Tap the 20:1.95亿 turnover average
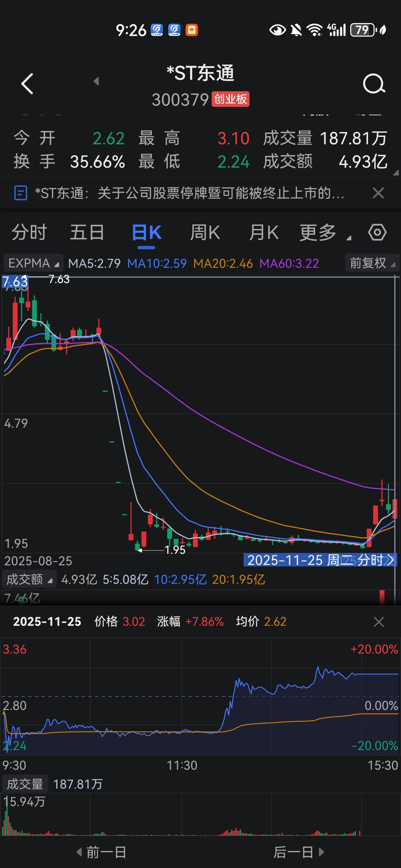Viewport: 401px width, 868px height. [x=238, y=579]
